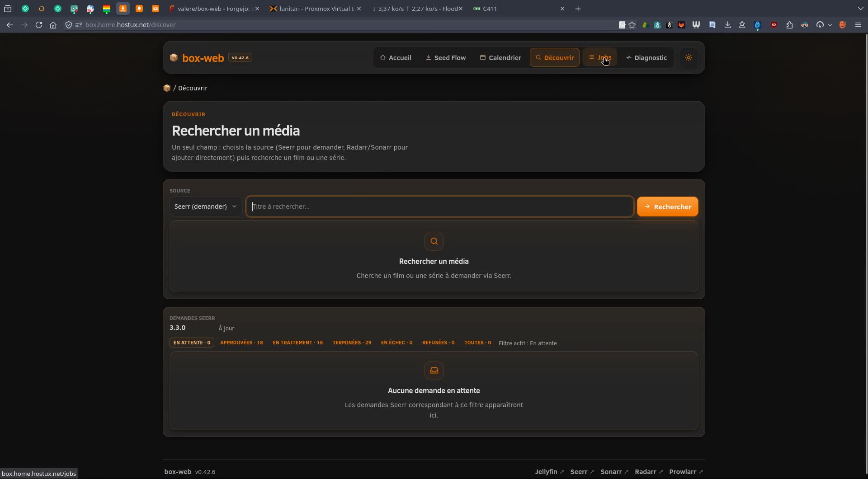Reload the page with the browser refresh icon
Image resolution: width=868 pixels, height=479 pixels.
pos(39,25)
